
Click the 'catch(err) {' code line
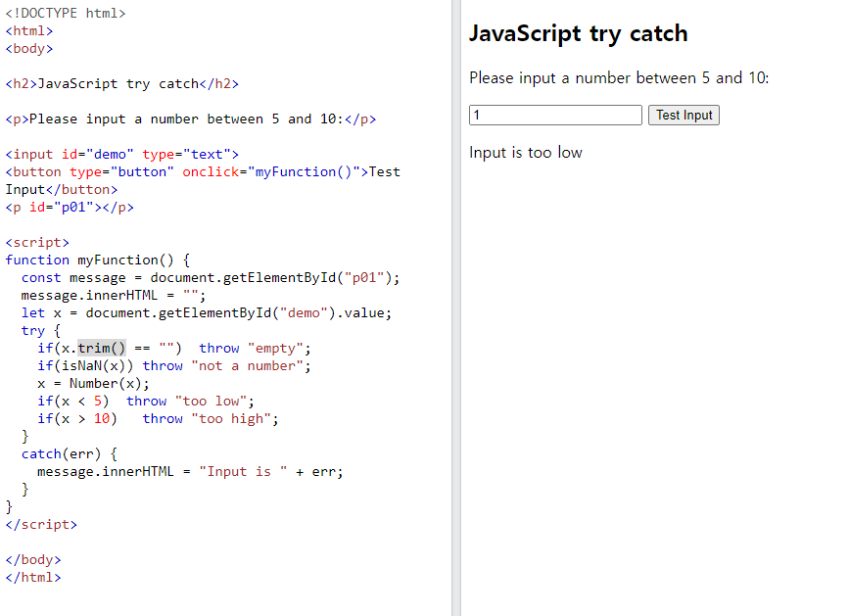tap(70, 454)
